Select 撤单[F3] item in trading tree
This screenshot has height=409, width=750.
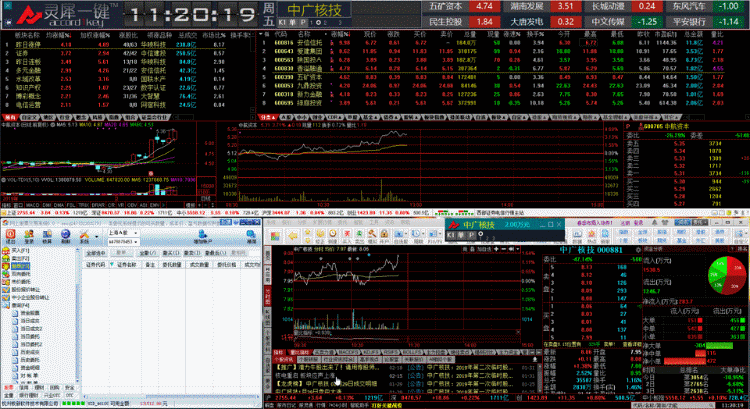(x=20, y=266)
